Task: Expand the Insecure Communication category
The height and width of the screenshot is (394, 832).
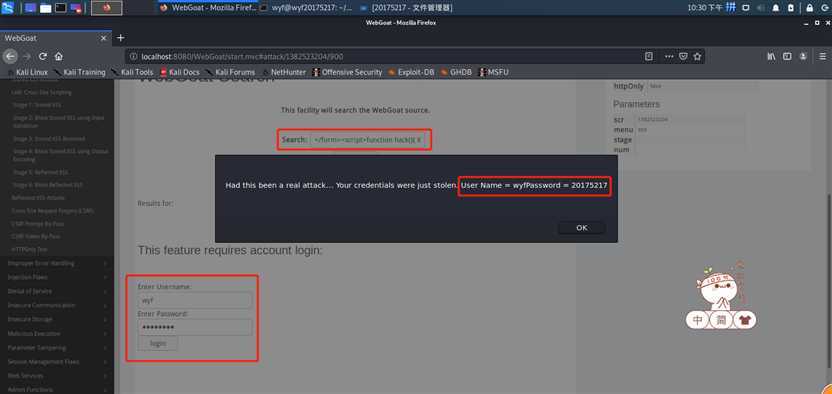Action: coord(57,305)
